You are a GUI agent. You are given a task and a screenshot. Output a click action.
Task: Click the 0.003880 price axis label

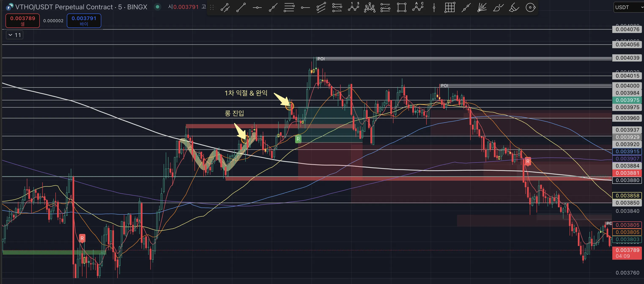click(627, 180)
